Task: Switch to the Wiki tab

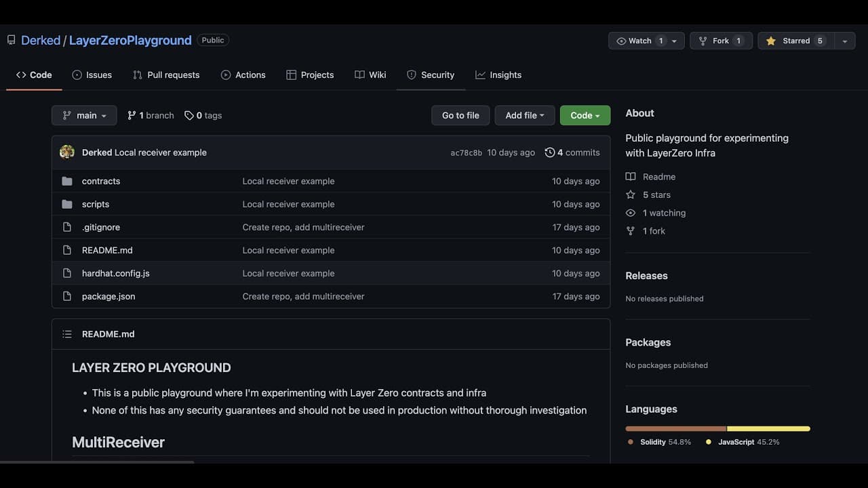Action: (370, 75)
